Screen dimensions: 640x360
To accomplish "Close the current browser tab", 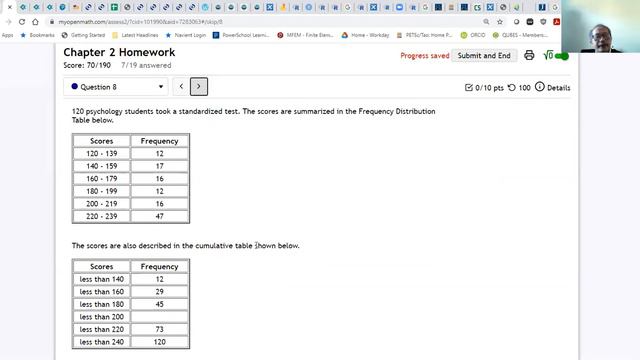I will coord(10,7).
